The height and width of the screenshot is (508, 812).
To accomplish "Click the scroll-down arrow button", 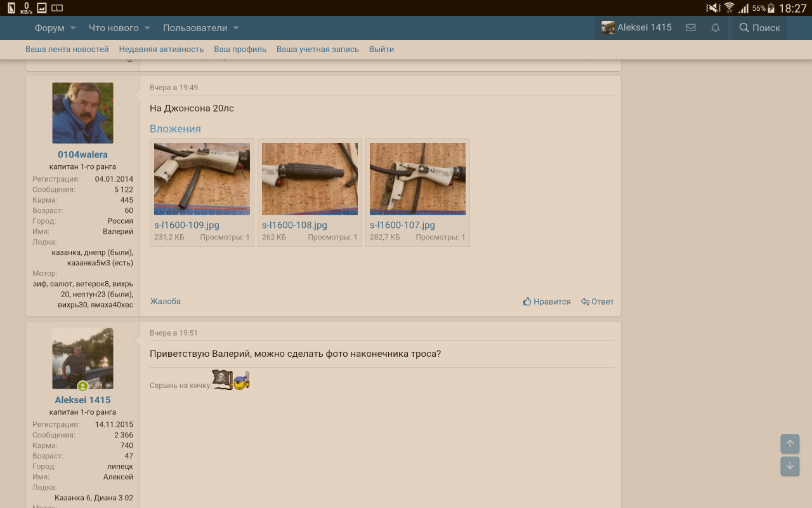I will tap(790, 465).
